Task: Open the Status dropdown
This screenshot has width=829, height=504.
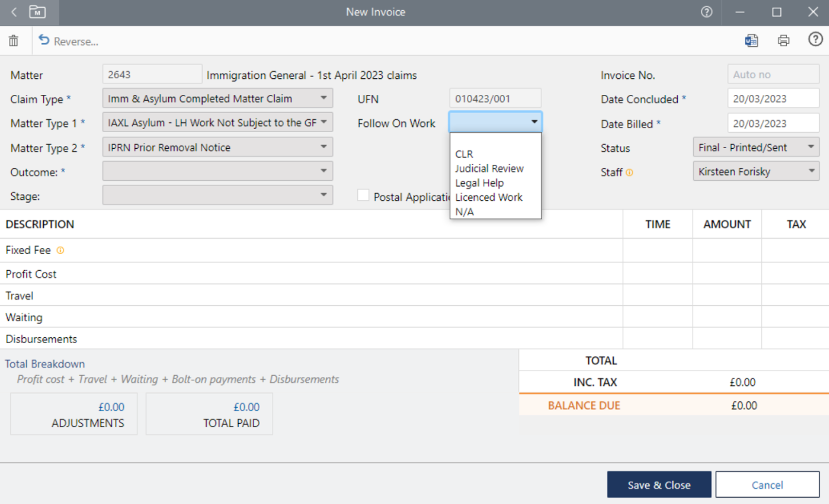Action: coord(811,147)
